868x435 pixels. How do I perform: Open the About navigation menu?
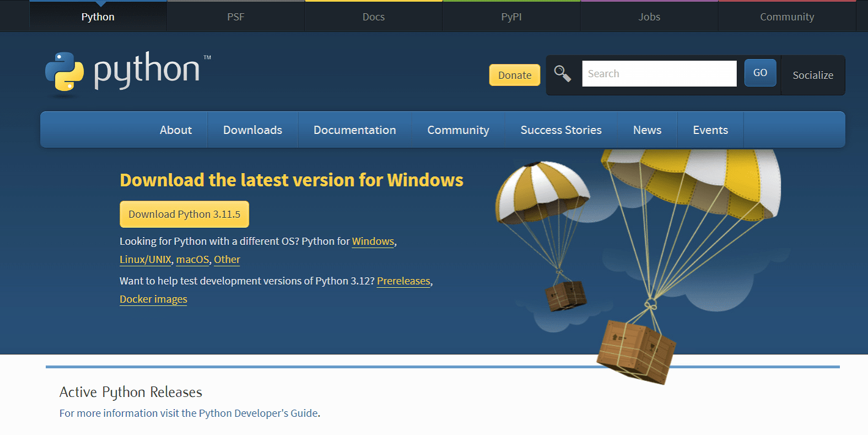pos(176,130)
